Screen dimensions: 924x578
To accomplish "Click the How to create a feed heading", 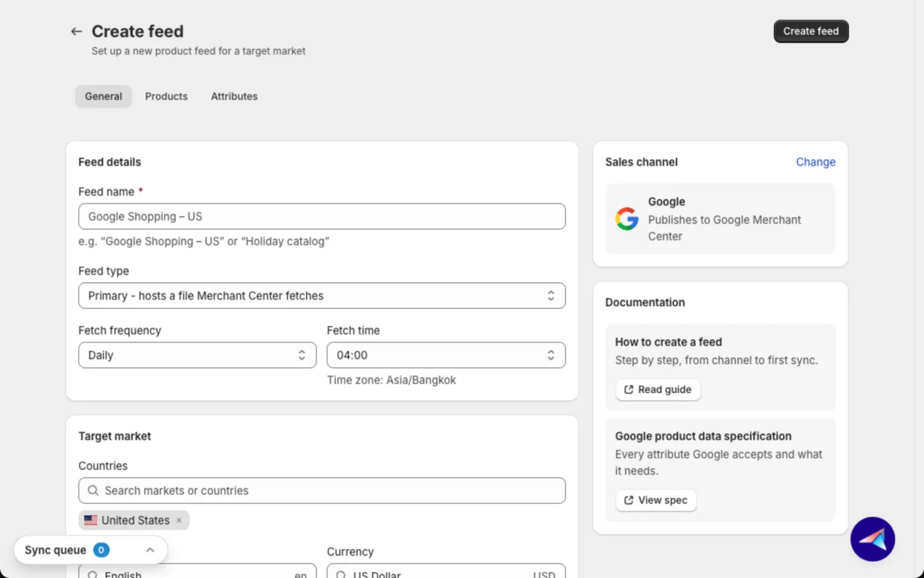I will click(669, 342).
